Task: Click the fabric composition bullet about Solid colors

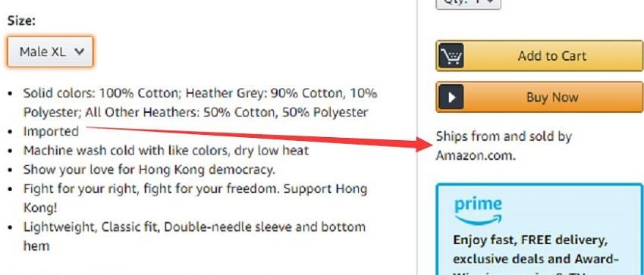Action: click(x=200, y=102)
